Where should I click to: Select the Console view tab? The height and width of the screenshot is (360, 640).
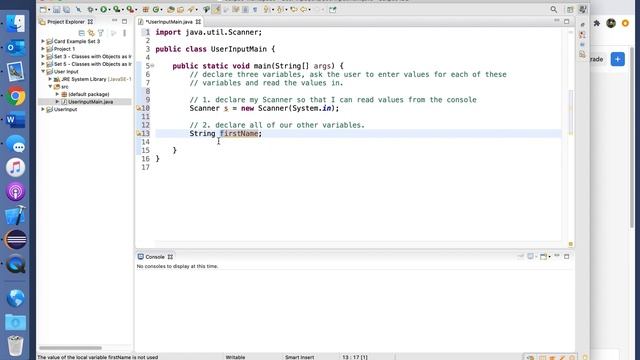(x=155, y=257)
